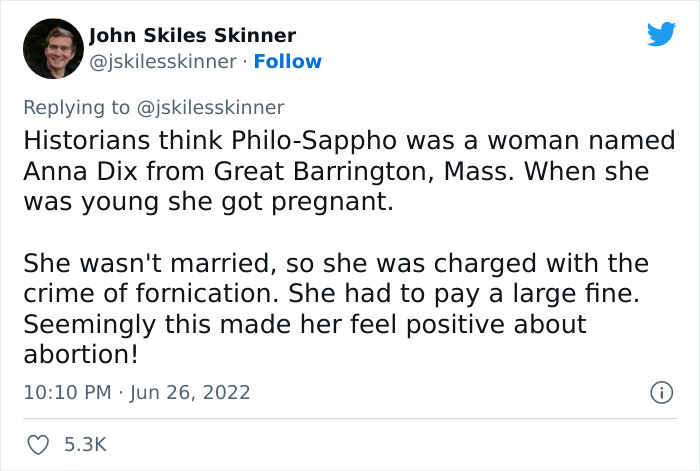Click the Twitter bird logo
700x471 pixels.
pos(661,35)
